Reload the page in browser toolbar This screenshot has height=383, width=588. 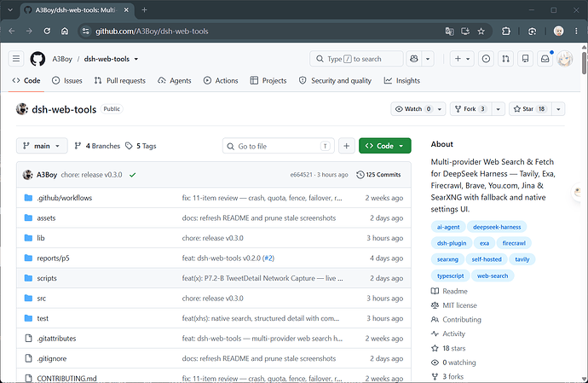coord(47,32)
